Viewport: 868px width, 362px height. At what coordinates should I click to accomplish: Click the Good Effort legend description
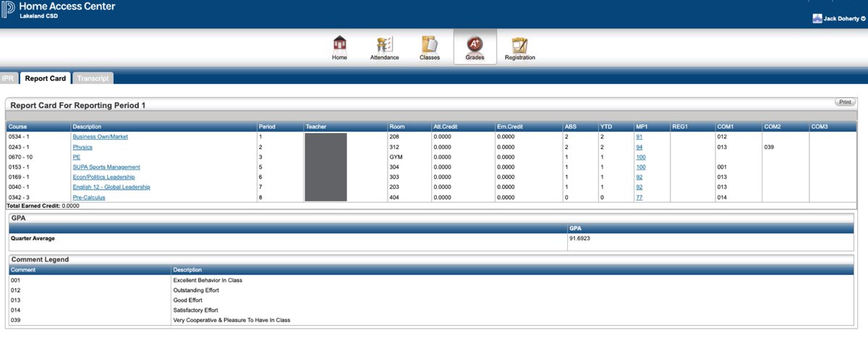click(187, 300)
